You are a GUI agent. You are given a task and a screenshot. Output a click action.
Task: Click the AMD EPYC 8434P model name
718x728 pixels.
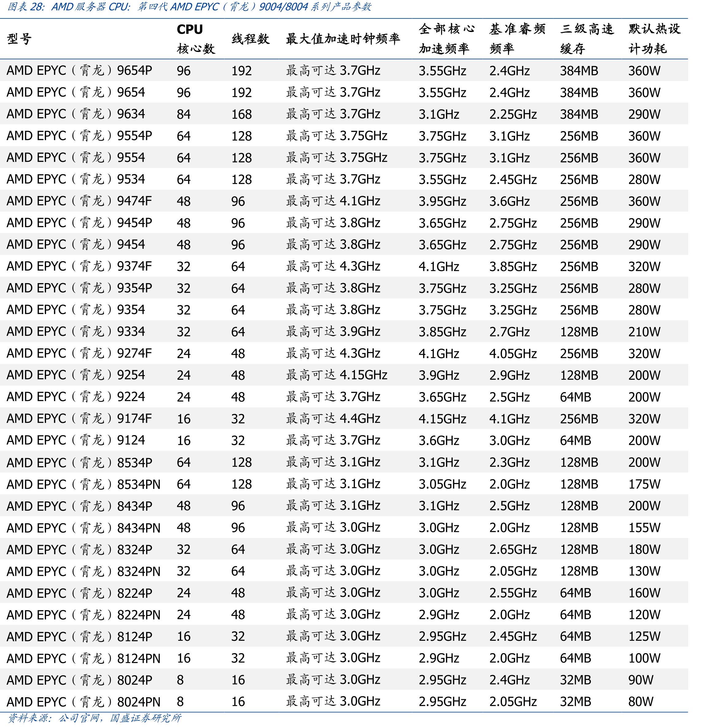click(x=80, y=506)
